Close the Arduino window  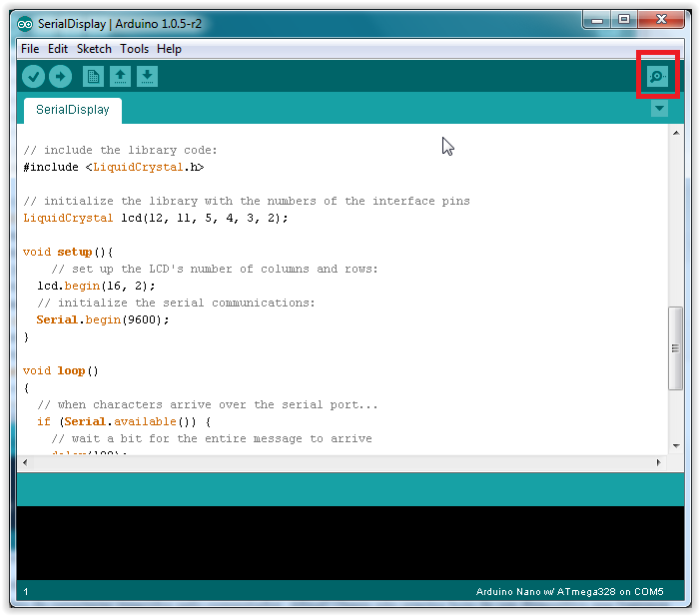point(661,20)
